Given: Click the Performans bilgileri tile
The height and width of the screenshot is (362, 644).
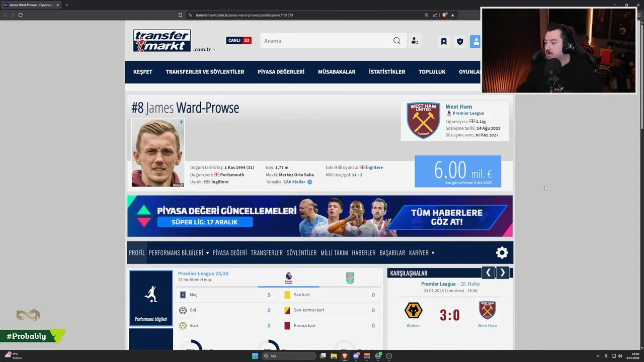Looking at the screenshot, I should tap(151, 298).
